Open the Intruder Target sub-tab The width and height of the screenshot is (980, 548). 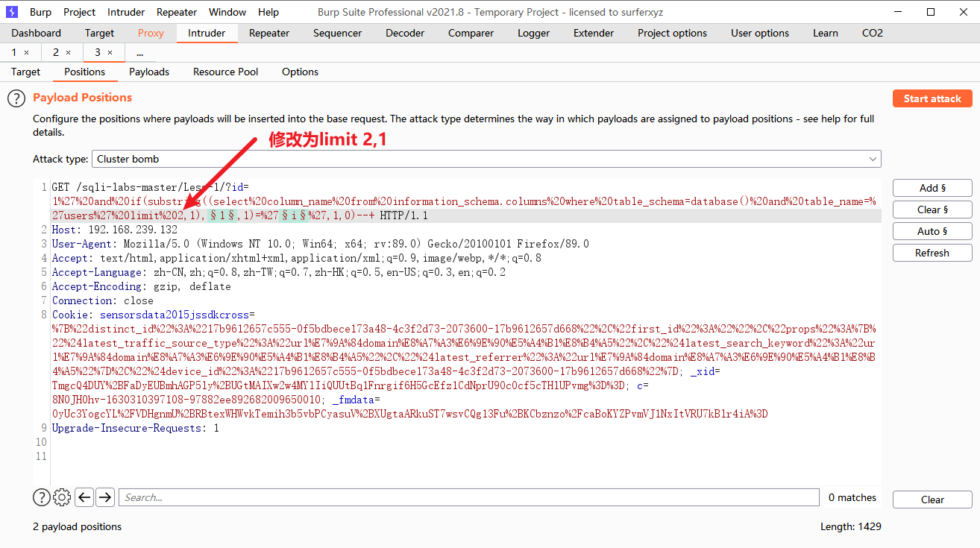[25, 72]
